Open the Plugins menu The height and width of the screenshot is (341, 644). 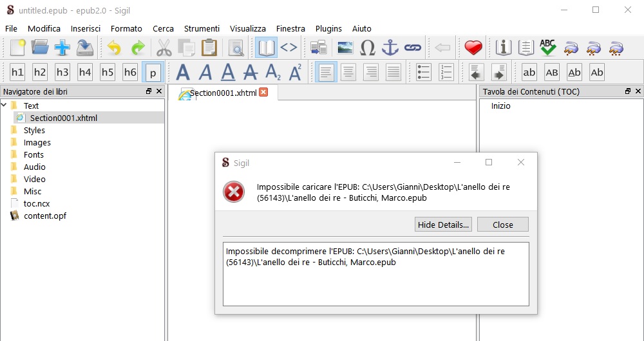coord(328,29)
